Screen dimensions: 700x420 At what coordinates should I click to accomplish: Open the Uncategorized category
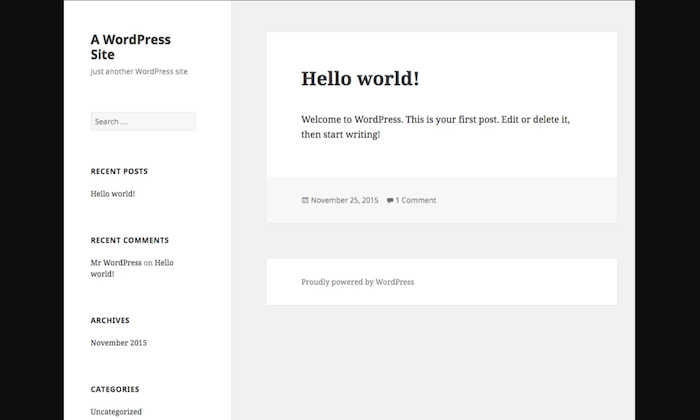(x=116, y=412)
